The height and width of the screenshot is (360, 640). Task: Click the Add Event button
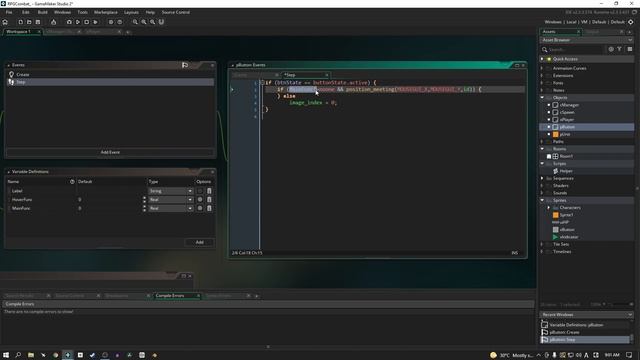pos(110,152)
